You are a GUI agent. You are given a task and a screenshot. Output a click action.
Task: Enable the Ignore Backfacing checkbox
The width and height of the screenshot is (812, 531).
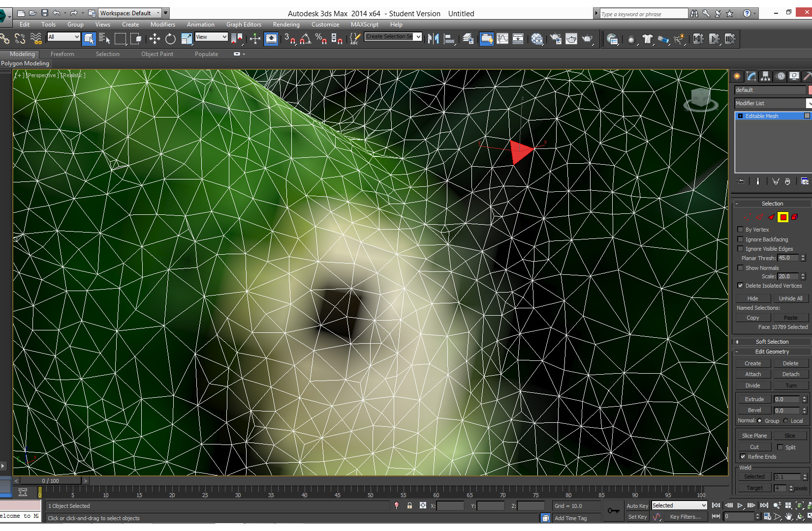click(741, 239)
